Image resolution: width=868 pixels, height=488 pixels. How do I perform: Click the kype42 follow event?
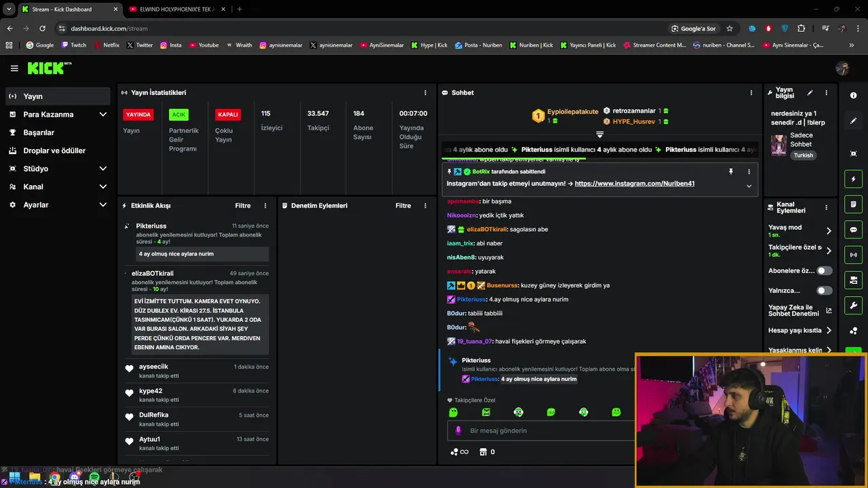tap(197, 395)
